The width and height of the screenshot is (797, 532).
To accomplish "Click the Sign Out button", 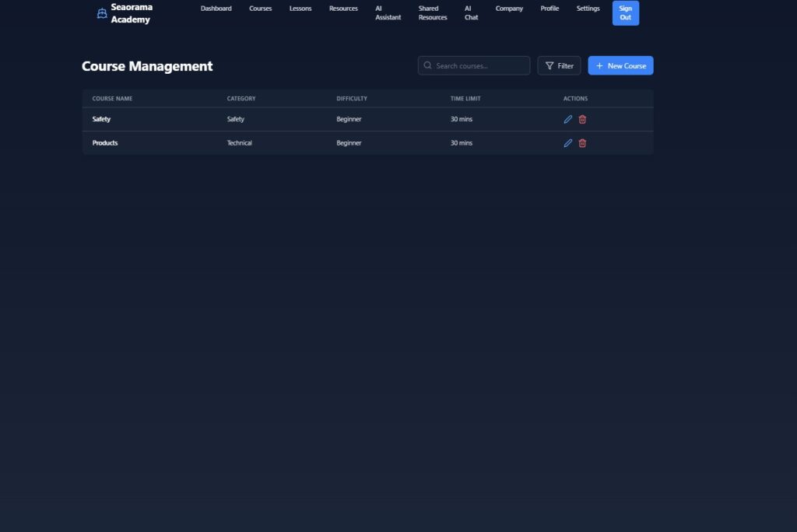I will 626,12.
